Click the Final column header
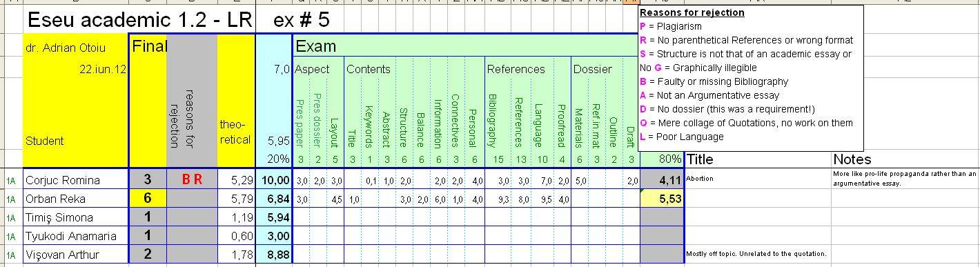Image resolution: width=980 pixels, height=267 pixels. click(x=148, y=46)
